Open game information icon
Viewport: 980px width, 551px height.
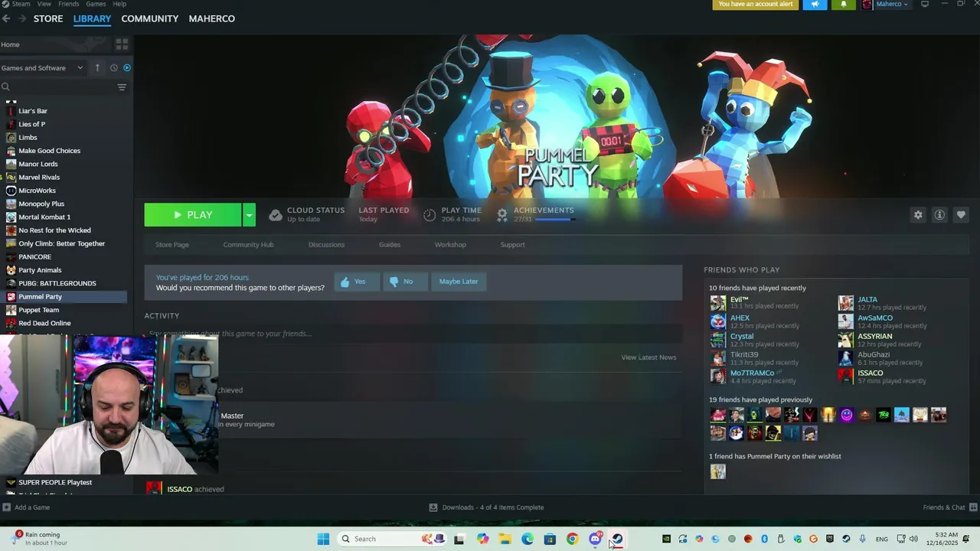939,215
